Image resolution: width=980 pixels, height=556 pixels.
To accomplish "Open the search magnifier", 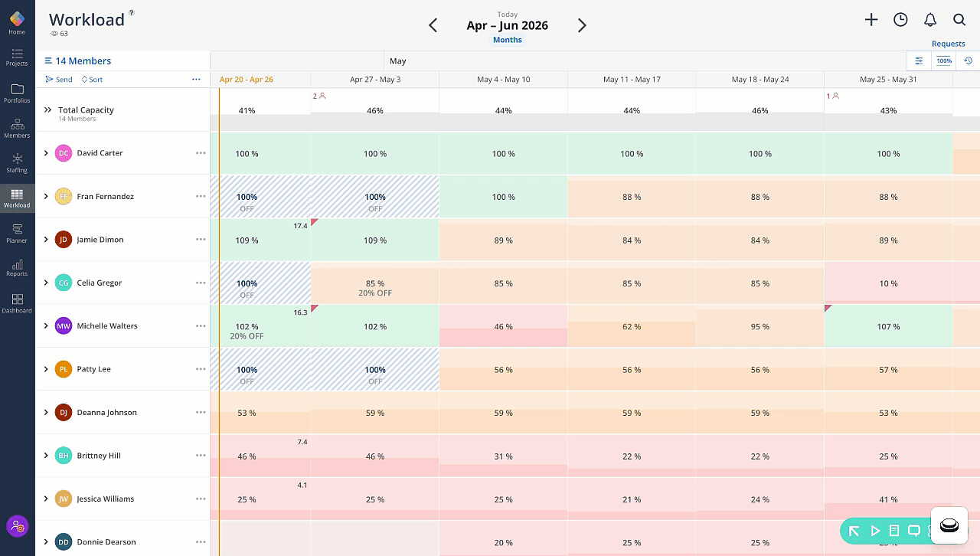I will pos(959,20).
